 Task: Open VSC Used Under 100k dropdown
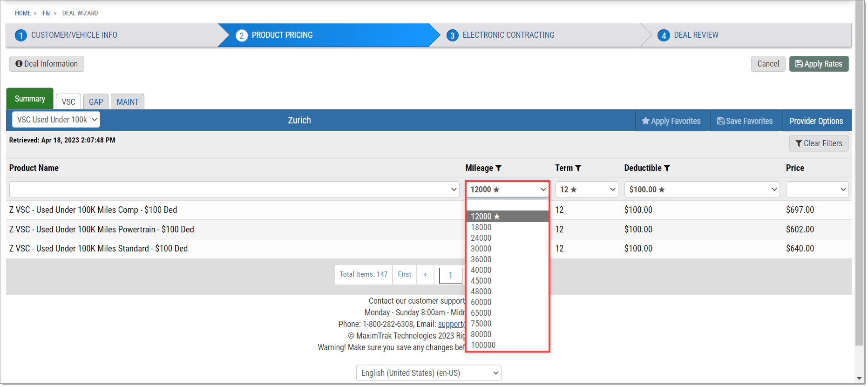coord(56,120)
